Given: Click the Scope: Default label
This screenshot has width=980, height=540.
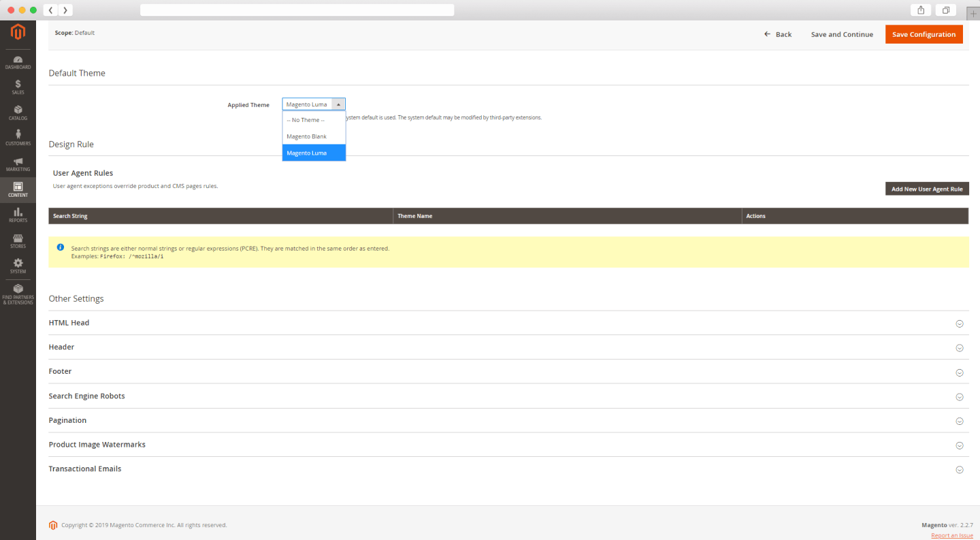Looking at the screenshot, I should (x=75, y=33).
